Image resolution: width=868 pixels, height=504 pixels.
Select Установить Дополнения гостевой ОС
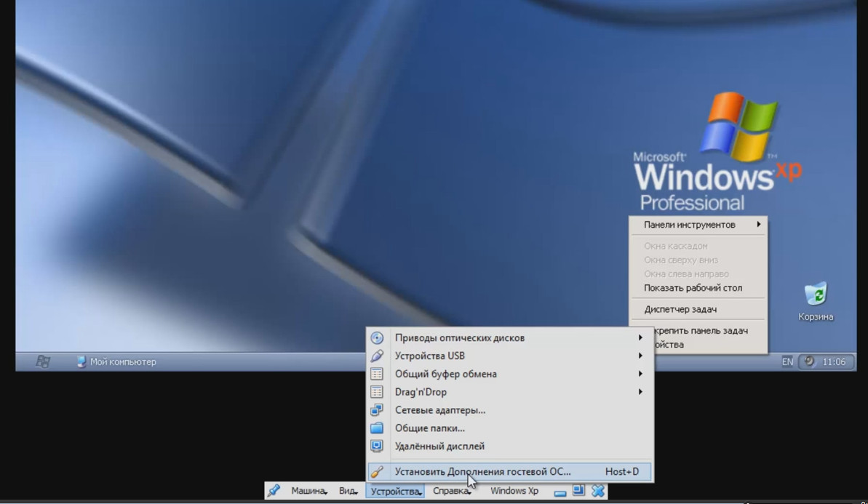click(482, 472)
